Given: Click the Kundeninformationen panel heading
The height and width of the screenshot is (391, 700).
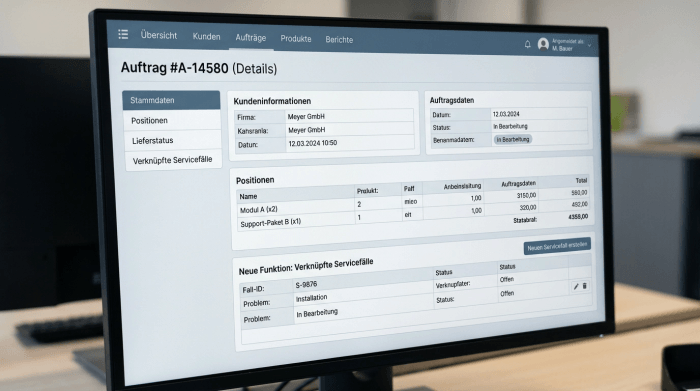Looking at the screenshot, I should 272,101.
